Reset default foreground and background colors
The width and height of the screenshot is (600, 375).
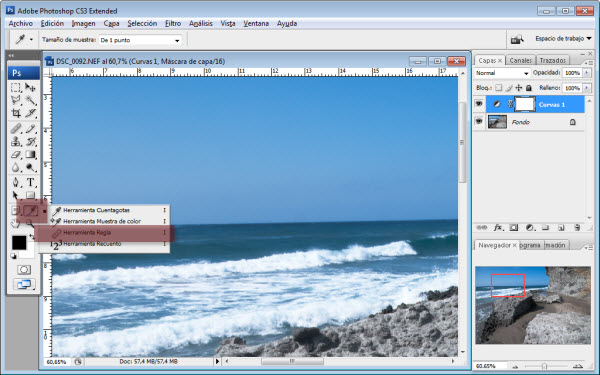tap(13, 256)
